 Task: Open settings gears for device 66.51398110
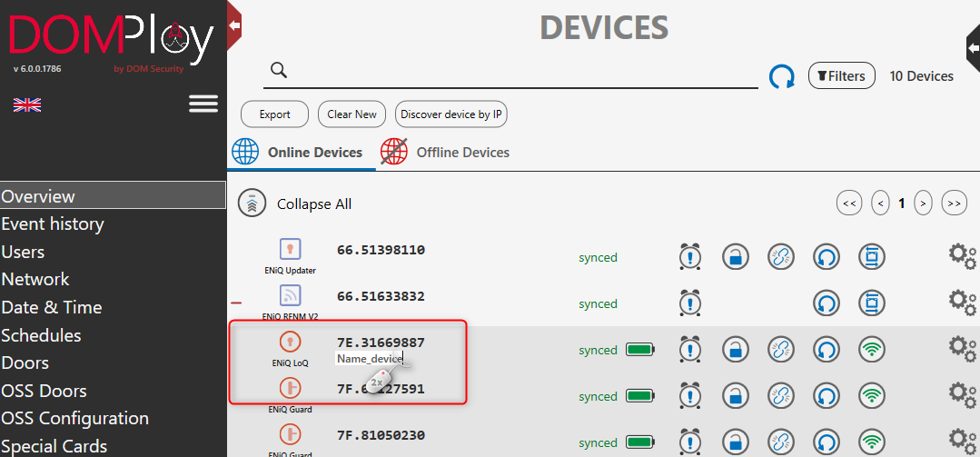962,256
